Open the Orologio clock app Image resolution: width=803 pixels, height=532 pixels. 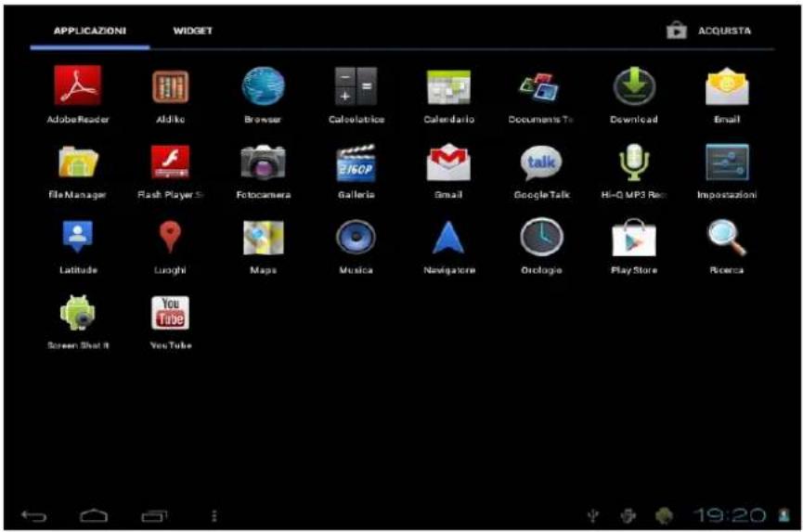541,237
